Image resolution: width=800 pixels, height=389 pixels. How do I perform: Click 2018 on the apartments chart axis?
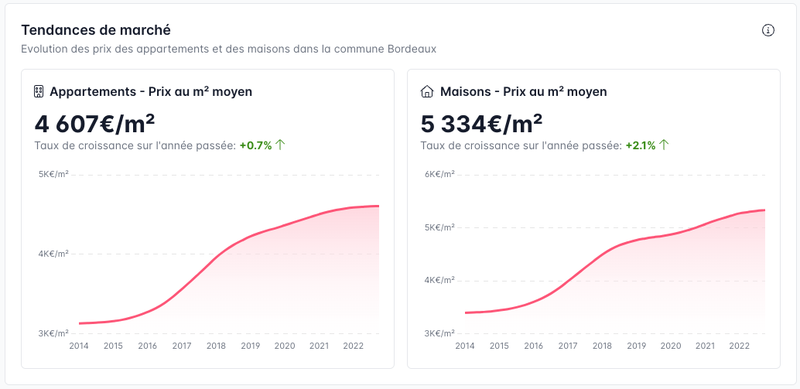pyautogui.click(x=216, y=346)
